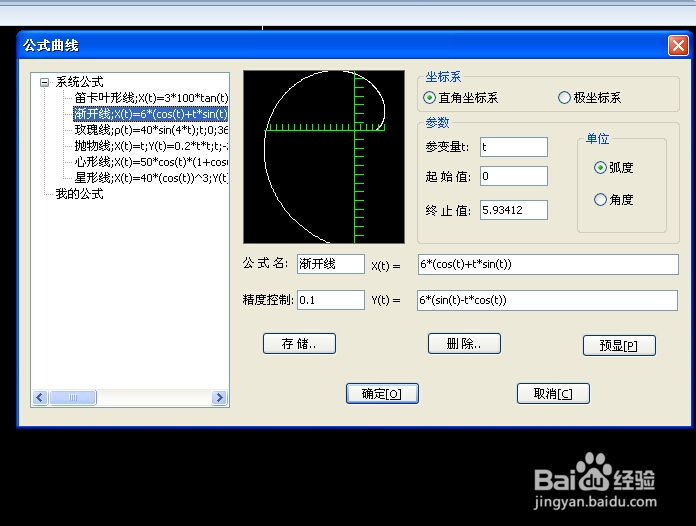Click the 预显[P] preview button
This screenshot has width=696, height=526.
[619, 345]
